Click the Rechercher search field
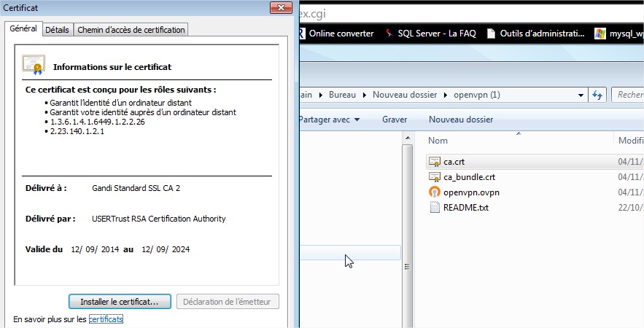Screen dimensions: 644x328 [627, 95]
